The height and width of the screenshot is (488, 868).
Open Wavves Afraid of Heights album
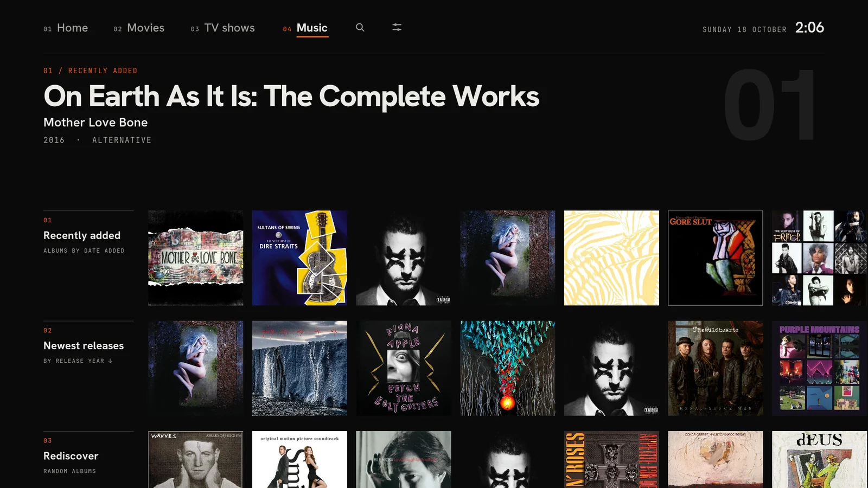[196, 460]
